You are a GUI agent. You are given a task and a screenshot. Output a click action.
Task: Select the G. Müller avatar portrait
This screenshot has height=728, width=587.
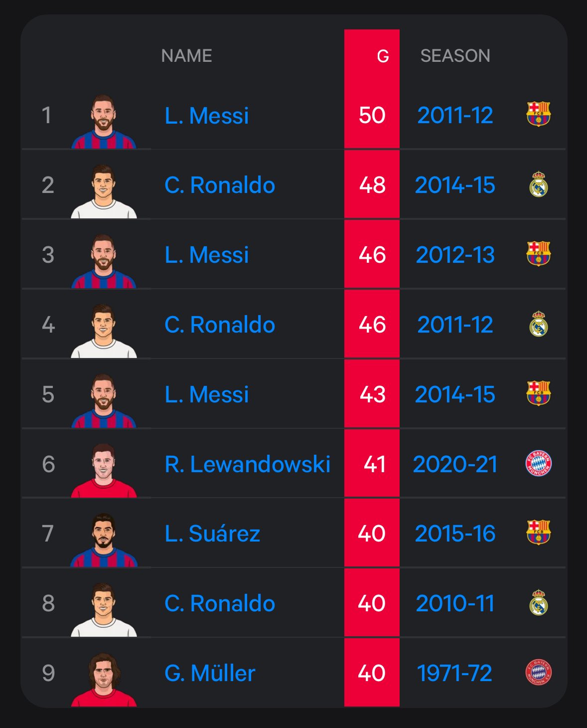pyautogui.click(x=104, y=679)
